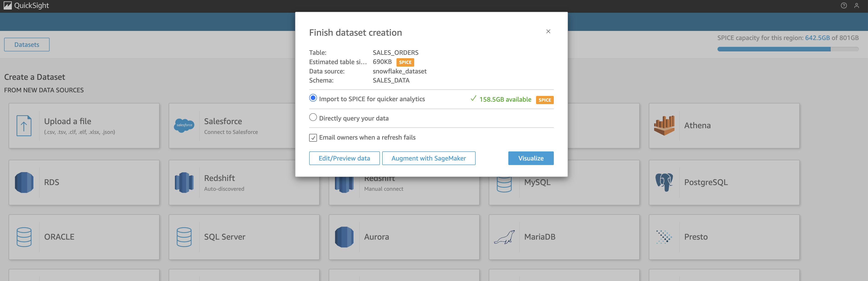Click the Salesforce cloud icon
The height and width of the screenshot is (281, 868).
(184, 125)
